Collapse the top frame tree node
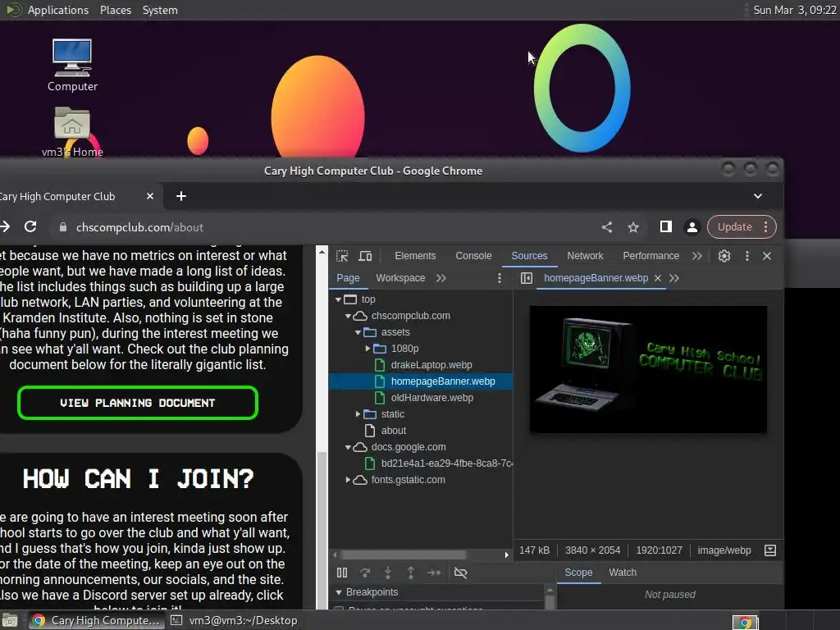Screen dimensions: 840x630 (339, 299)
